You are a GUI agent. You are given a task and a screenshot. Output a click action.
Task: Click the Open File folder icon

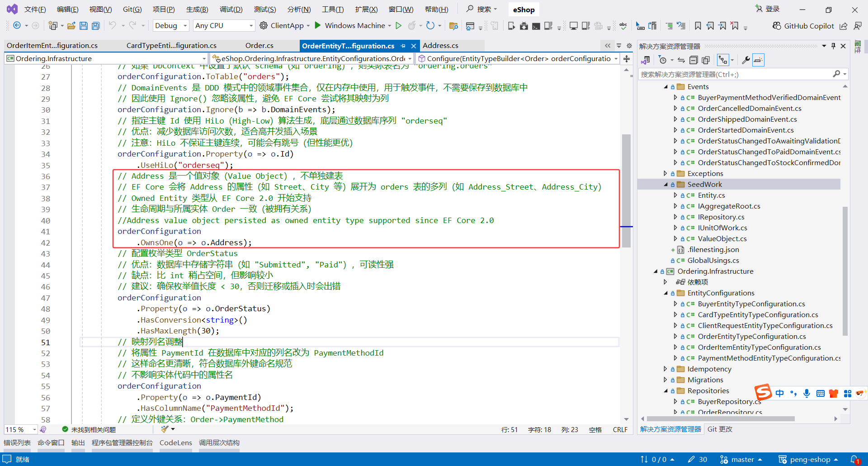point(71,26)
